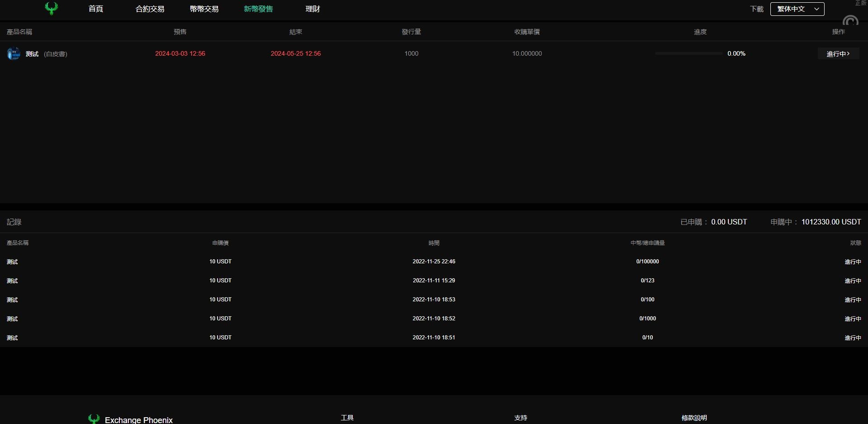This screenshot has height=424, width=868.
Task: Click the 進行中 button for 测试
Action: [x=838, y=54]
